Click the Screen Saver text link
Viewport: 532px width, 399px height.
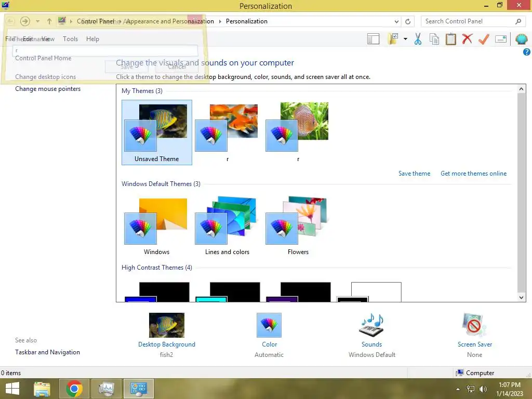pyautogui.click(x=474, y=344)
